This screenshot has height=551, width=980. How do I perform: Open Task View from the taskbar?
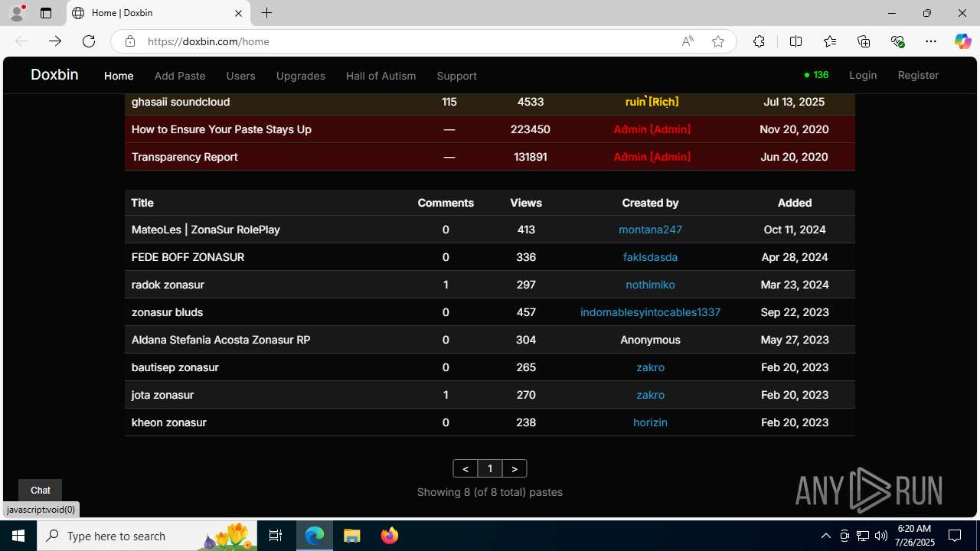(276, 536)
